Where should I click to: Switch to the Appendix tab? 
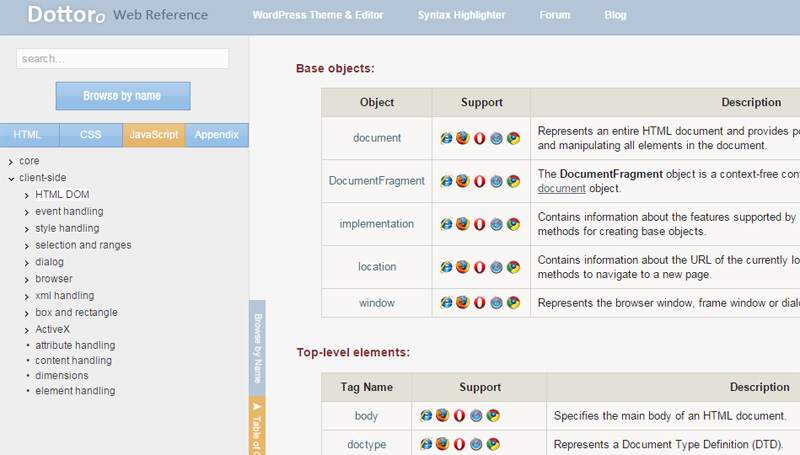point(217,134)
